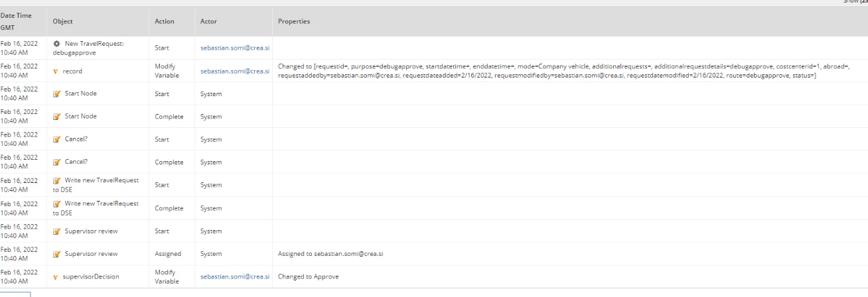The image size is (868, 297).
Task: Click the gear icon beside New TravelRequest
Action: pyautogui.click(x=56, y=43)
